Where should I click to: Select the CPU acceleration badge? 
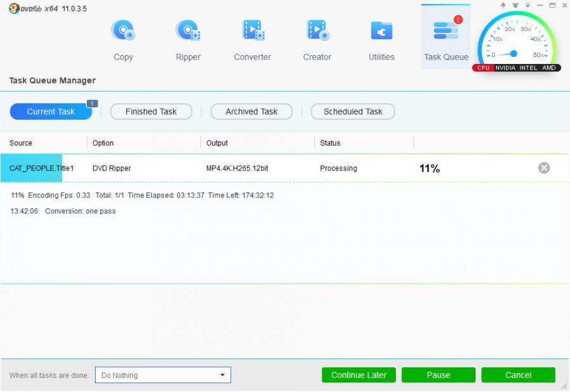point(483,68)
